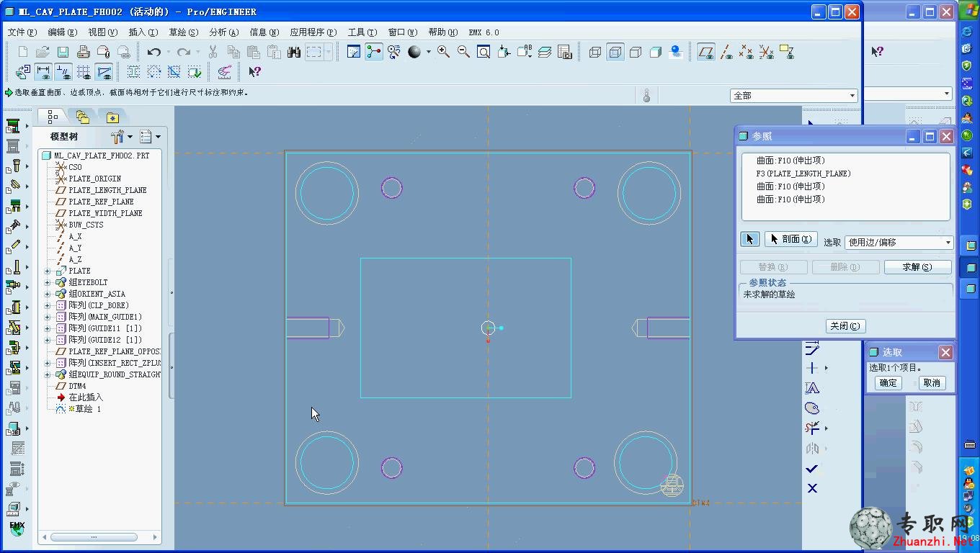
Task: Click the Refit zoom icon
Action: (x=484, y=52)
